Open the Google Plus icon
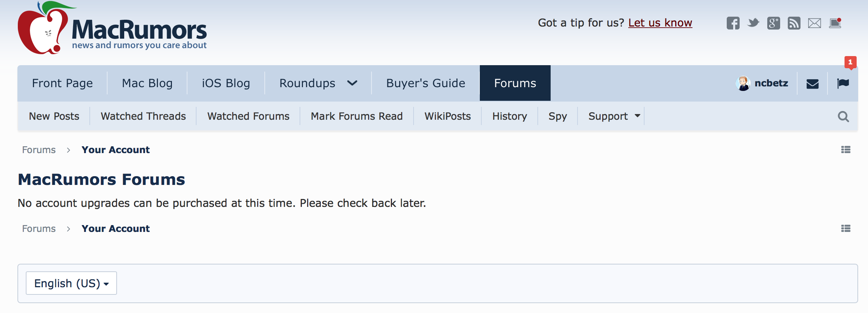Viewport: 868px width, 313px height. [x=773, y=23]
